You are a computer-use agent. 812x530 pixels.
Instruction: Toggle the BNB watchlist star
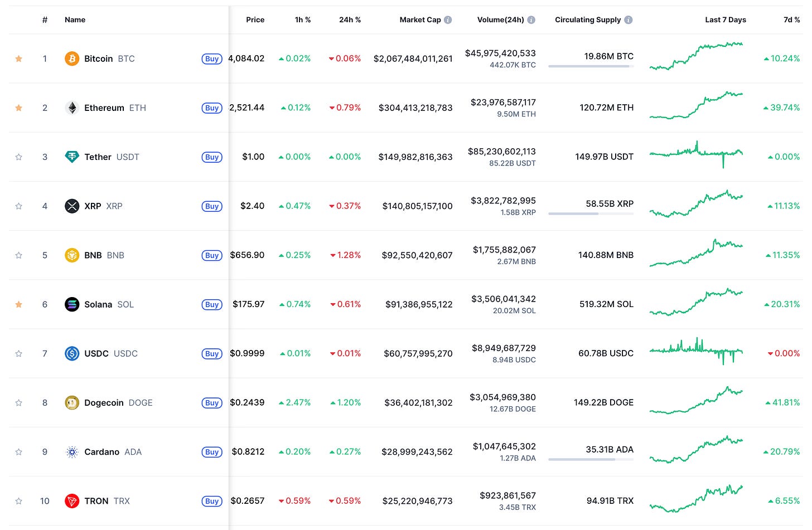tap(18, 255)
